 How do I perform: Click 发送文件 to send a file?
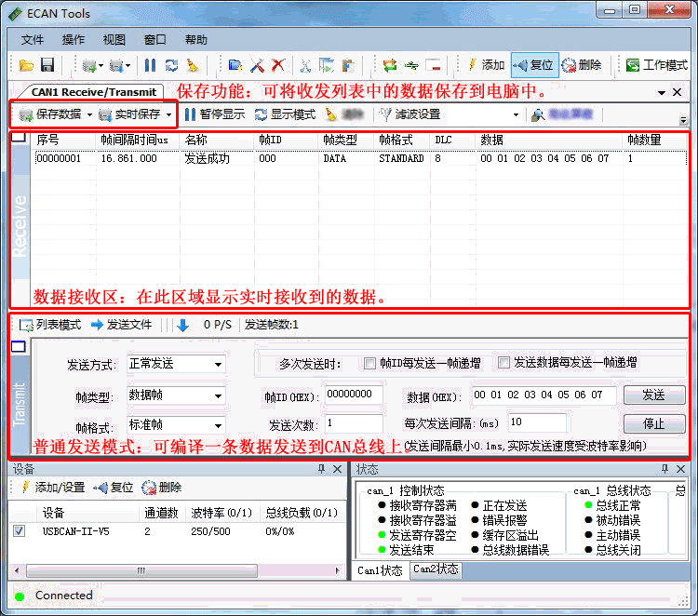point(121,325)
